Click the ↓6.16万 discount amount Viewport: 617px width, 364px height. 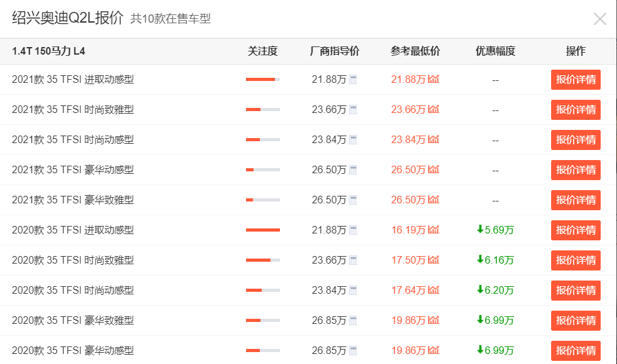click(495, 260)
